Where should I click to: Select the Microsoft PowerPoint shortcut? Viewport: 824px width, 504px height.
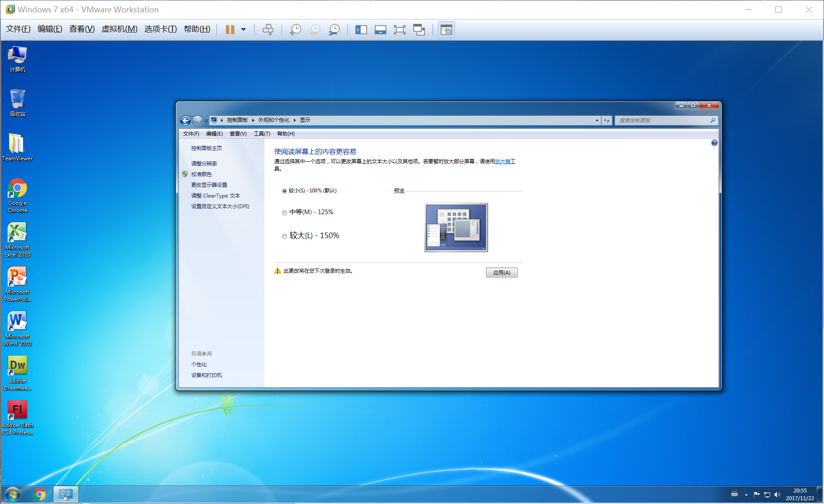[17, 284]
